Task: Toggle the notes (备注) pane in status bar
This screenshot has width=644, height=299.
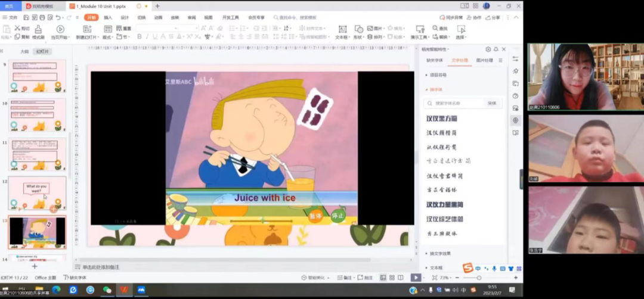Action: (344, 278)
